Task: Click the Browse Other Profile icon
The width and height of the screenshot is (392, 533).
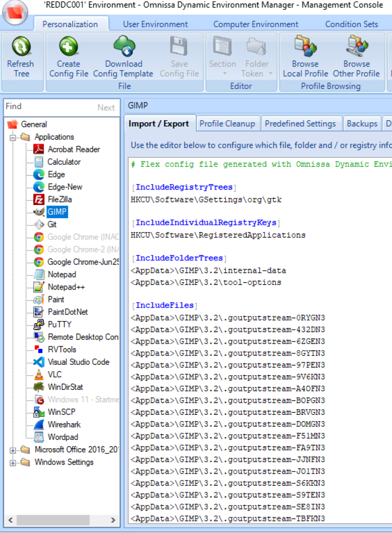Action: 357,46
